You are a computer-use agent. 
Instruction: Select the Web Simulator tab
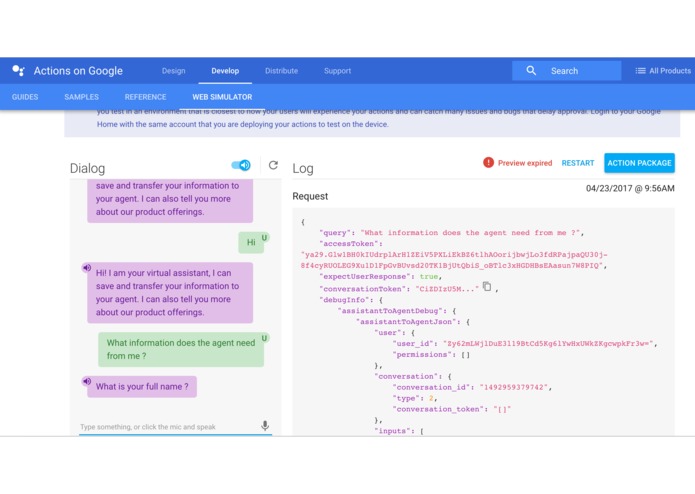click(222, 97)
